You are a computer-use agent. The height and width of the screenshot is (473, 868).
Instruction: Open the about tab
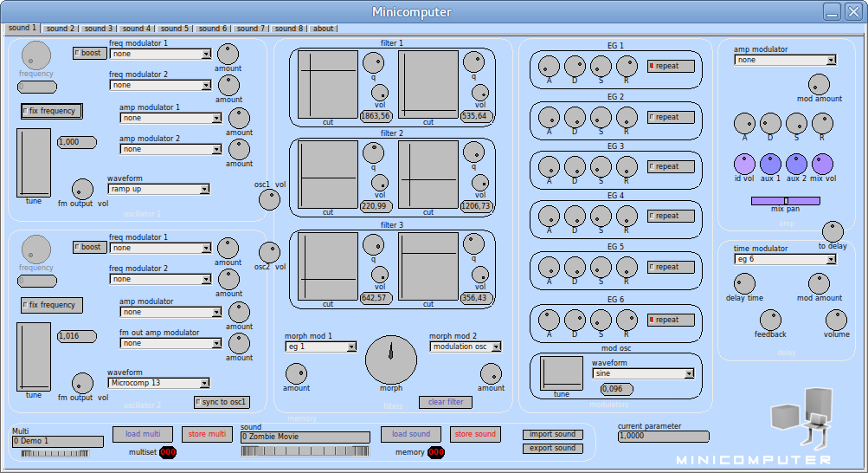(x=324, y=29)
